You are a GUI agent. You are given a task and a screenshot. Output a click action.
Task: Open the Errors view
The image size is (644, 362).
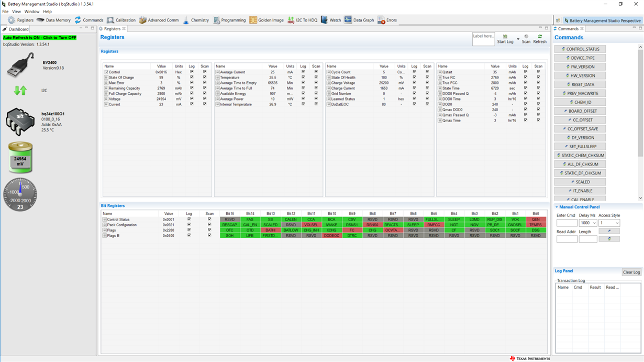387,20
